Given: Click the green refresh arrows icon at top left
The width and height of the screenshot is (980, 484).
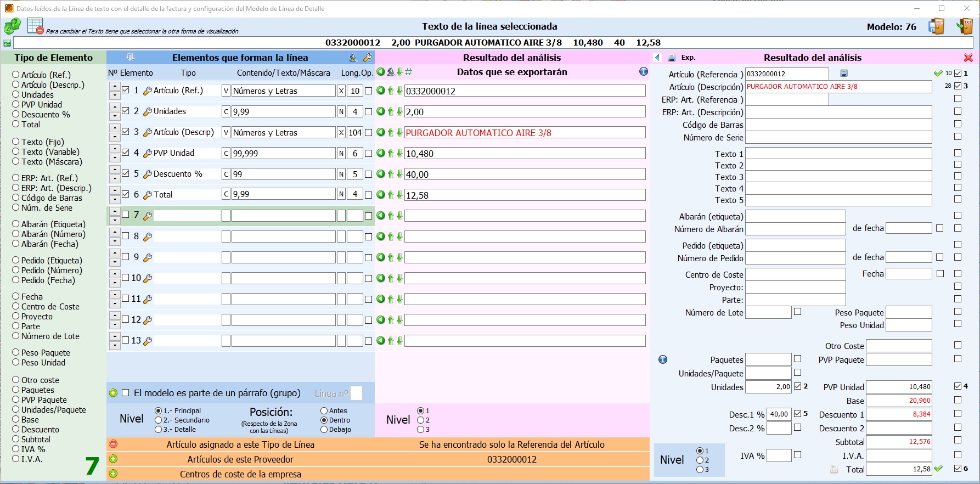Looking at the screenshot, I should pyautogui.click(x=12, y=26).
